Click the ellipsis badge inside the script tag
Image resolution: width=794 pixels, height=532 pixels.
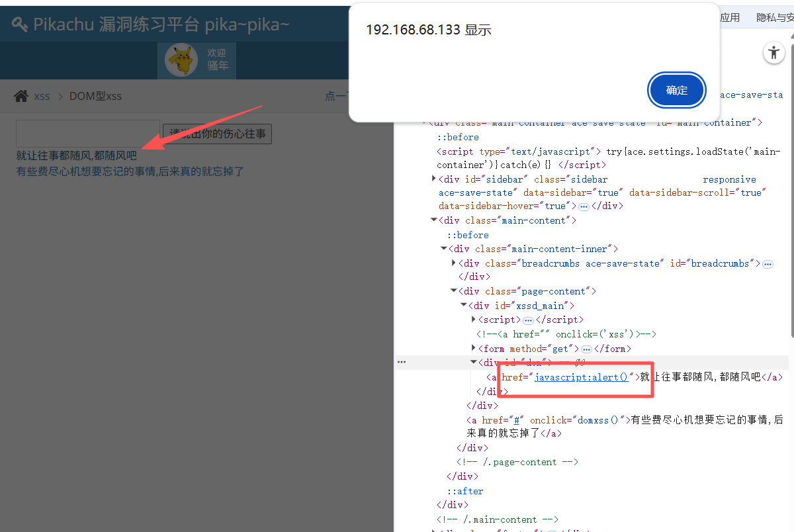(x=528, y=320)
